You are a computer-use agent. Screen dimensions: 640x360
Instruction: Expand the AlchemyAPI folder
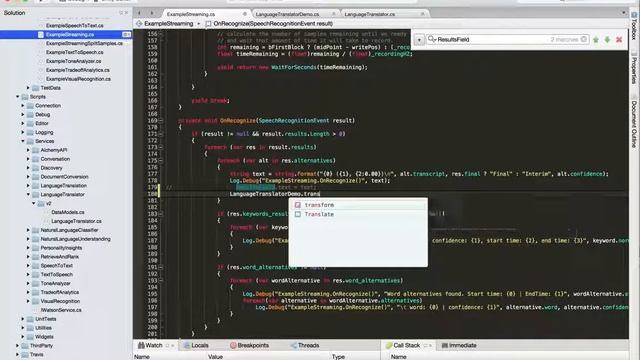[x=28, y=150]
